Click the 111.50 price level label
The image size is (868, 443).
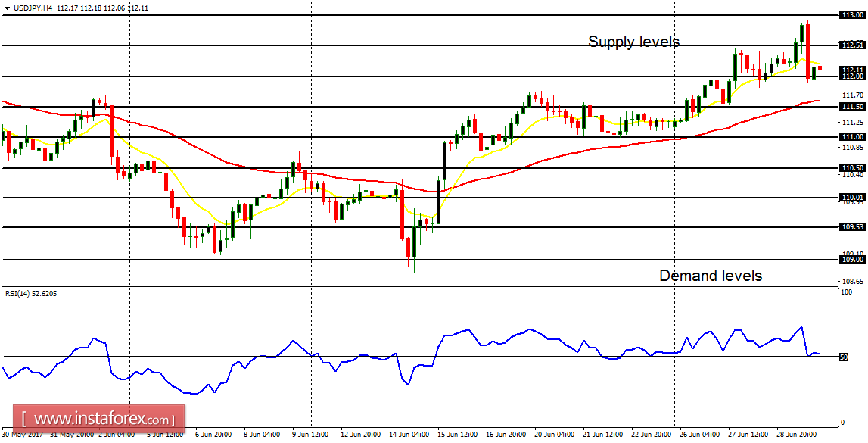tap(853, 106)
